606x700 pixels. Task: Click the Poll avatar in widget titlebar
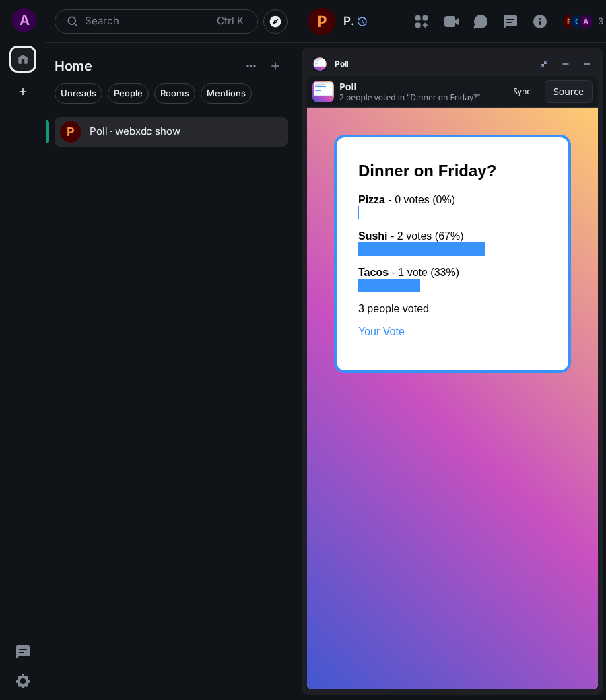[320, 64]
